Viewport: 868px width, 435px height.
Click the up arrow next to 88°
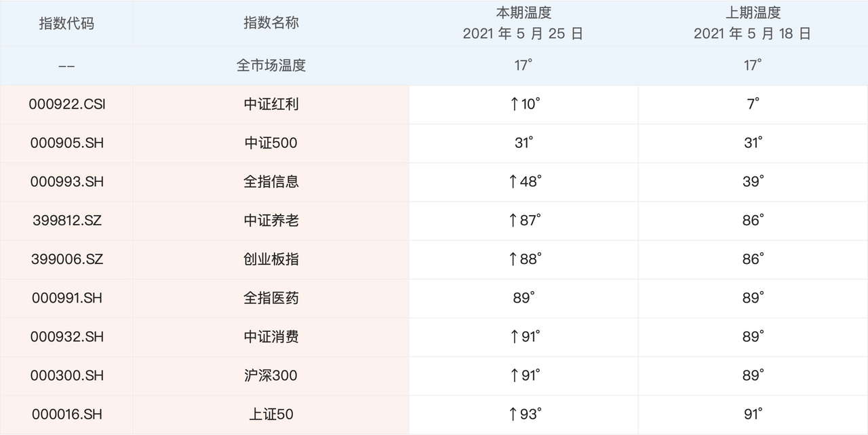514,259
